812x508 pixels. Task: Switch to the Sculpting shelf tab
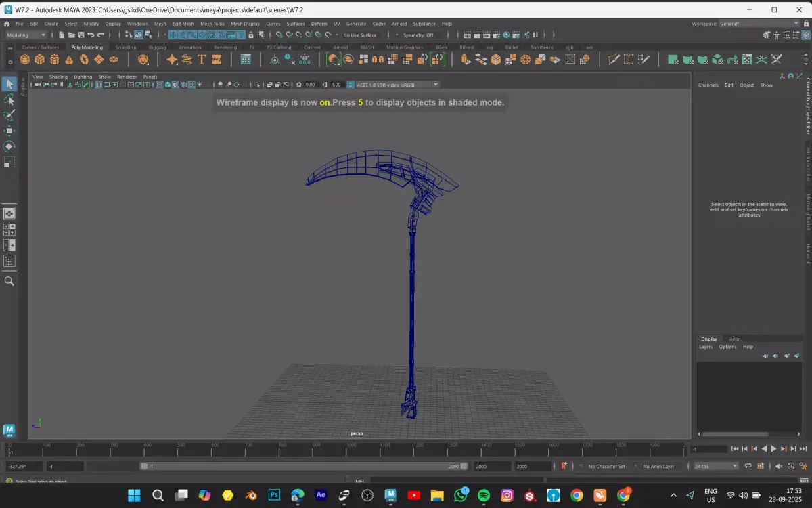(x=125, y=47)
